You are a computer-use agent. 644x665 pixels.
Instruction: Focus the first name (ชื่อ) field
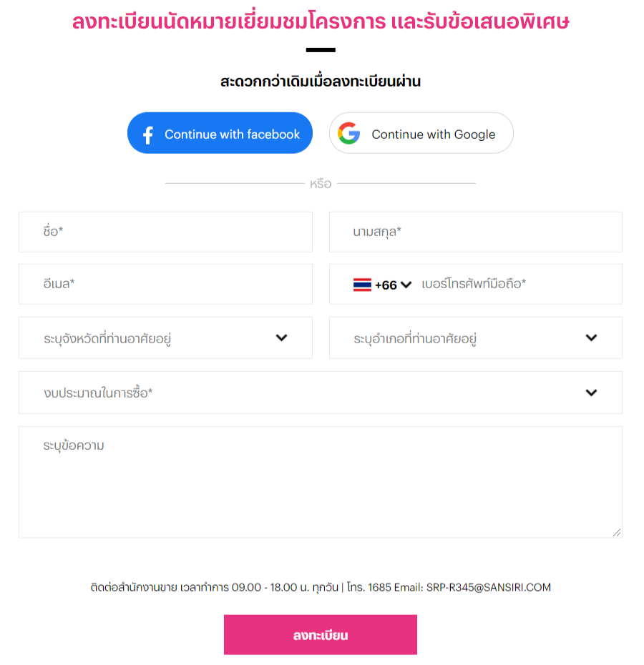click(x=165, y=232)
